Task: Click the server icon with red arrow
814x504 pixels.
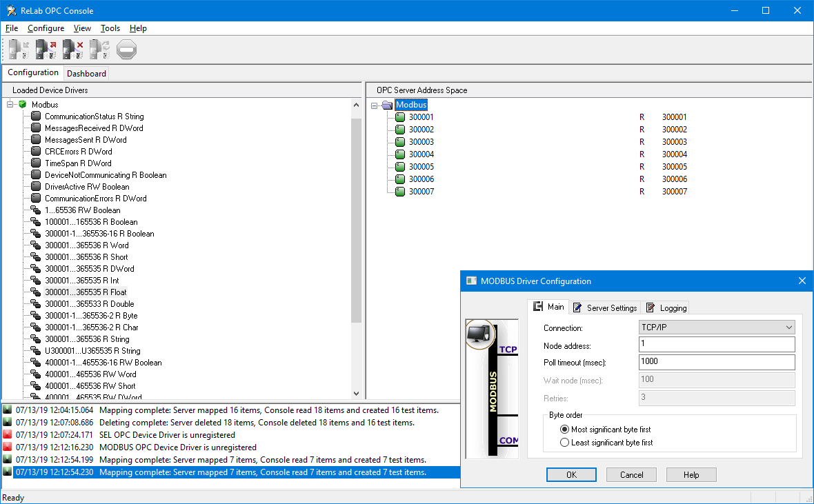Action: (x=46, y=50)
